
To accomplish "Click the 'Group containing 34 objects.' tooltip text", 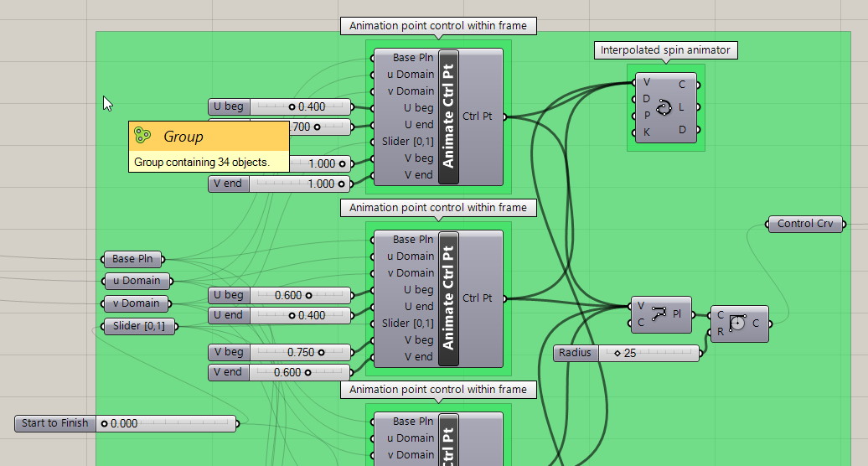I will pyautogui.click(x=201, y=162).
